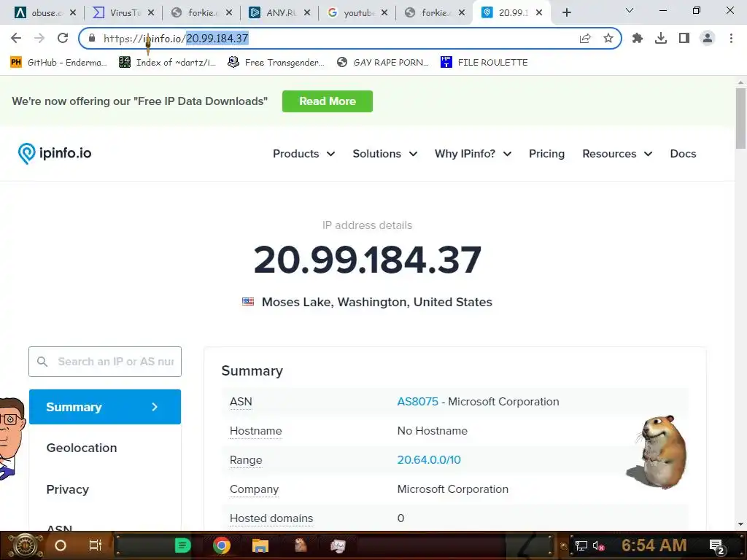Click the network tray icon
This screenshot has height=560, width=747.
pos(581,546)
